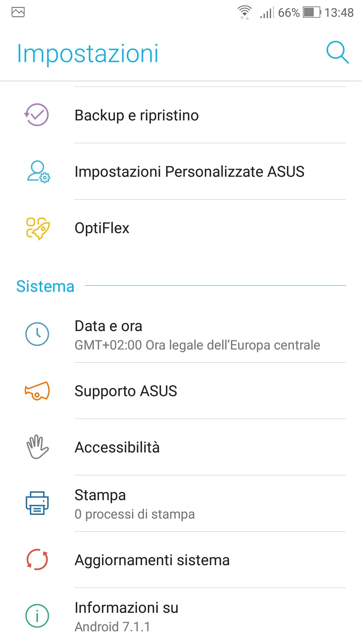Tap the Supporto ASUS megaphone icon
The width and height of the screenshot is (362, 644).
[37, 391]
